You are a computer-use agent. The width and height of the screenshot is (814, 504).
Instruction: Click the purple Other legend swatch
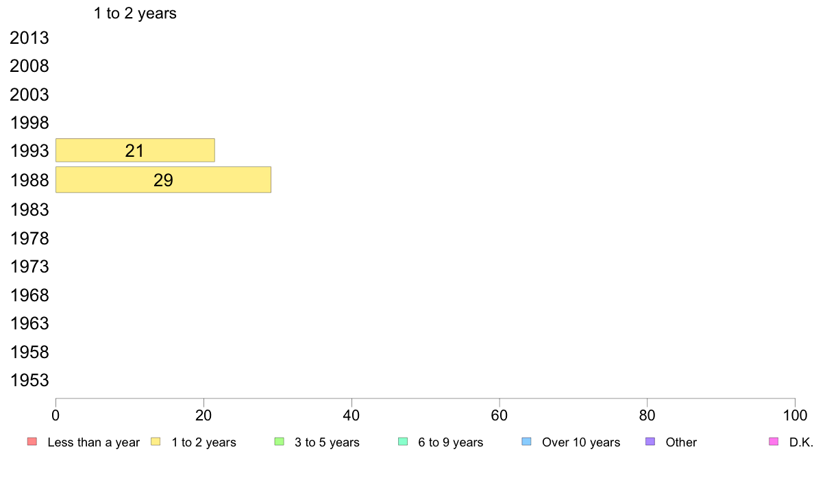(x=650, y=442)
